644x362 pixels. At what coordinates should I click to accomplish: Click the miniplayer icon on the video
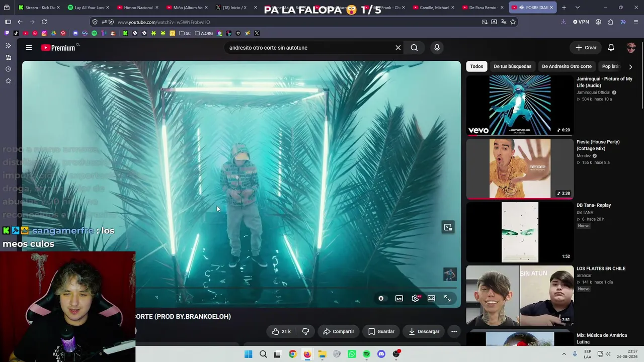448,227
